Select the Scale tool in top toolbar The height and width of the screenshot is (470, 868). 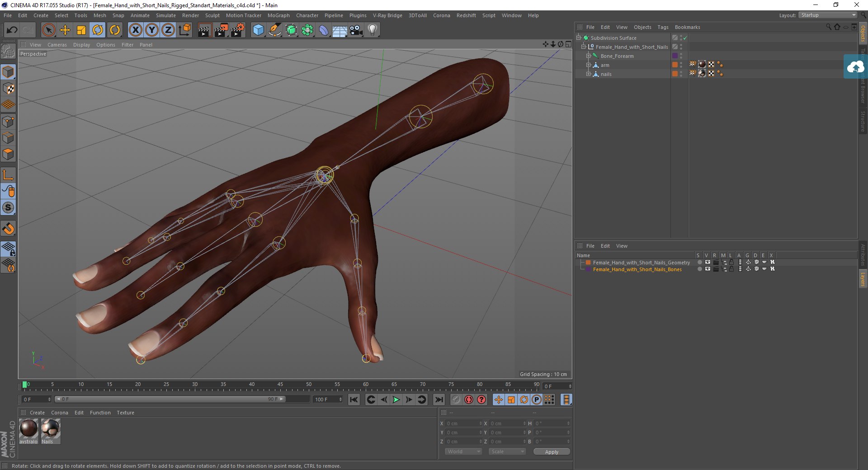point(81,30)
